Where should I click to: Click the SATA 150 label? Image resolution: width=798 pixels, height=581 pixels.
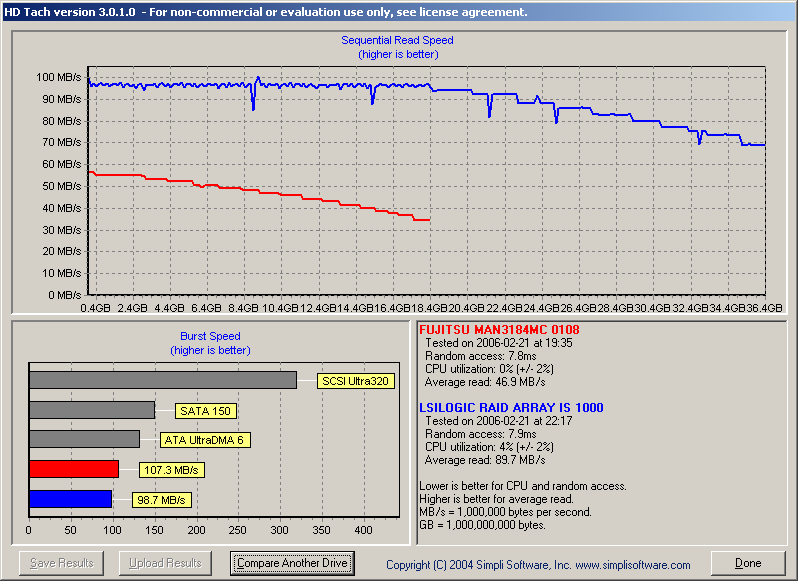point(205,411)
